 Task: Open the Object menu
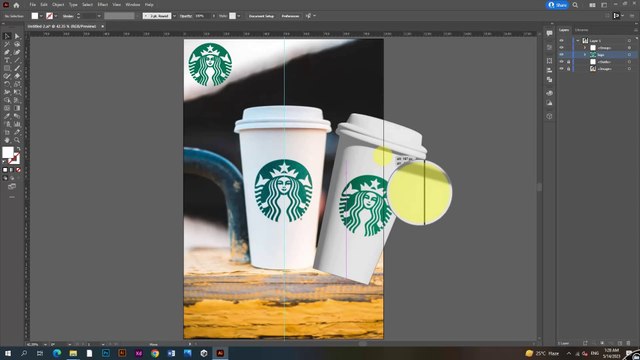(x=58, y=4)
